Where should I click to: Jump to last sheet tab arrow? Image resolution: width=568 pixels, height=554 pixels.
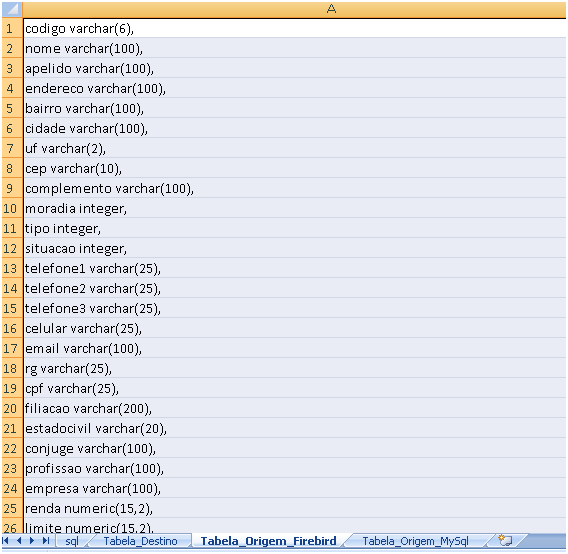(x=46, y=541)
